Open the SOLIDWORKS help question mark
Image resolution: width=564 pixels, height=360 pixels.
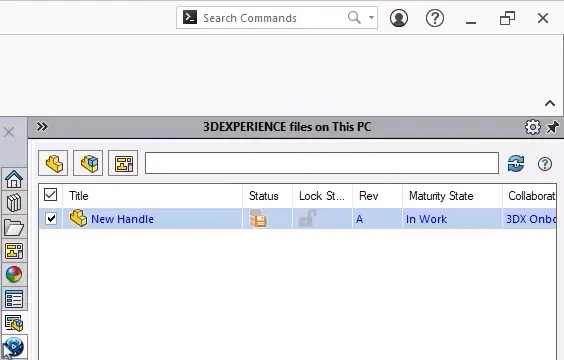435,18
